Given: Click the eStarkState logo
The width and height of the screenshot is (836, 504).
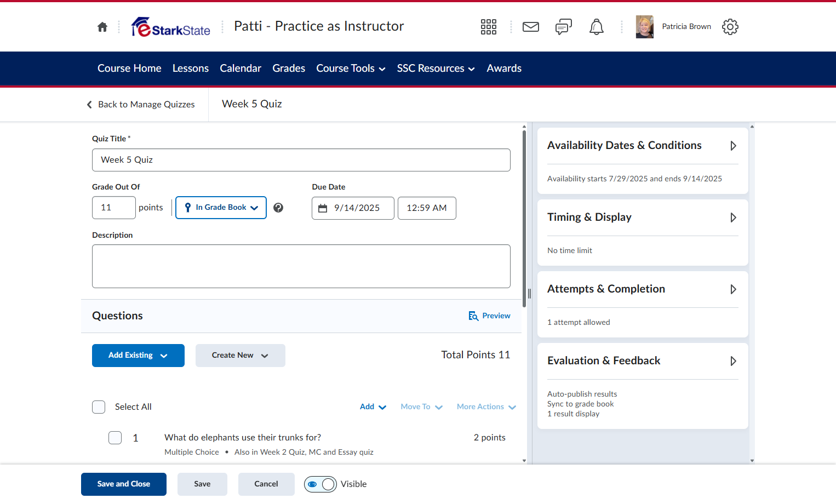Looking at the screenshot, I should [171, 27].
